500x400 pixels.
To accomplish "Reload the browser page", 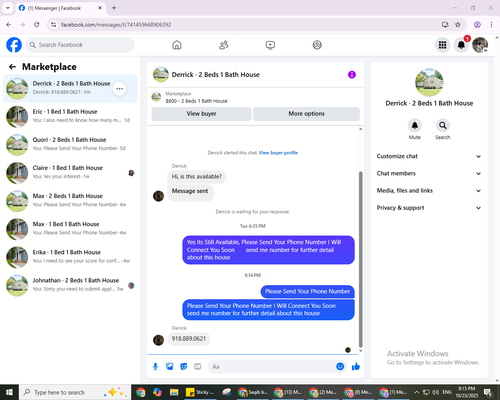I will [x=37, y=25].
